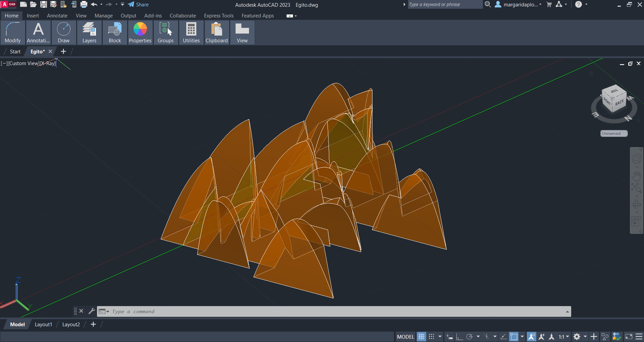This screenshot has height=342, width=644.
Task: Switch to the Layout1 tab
Action: tap(43, 325)
